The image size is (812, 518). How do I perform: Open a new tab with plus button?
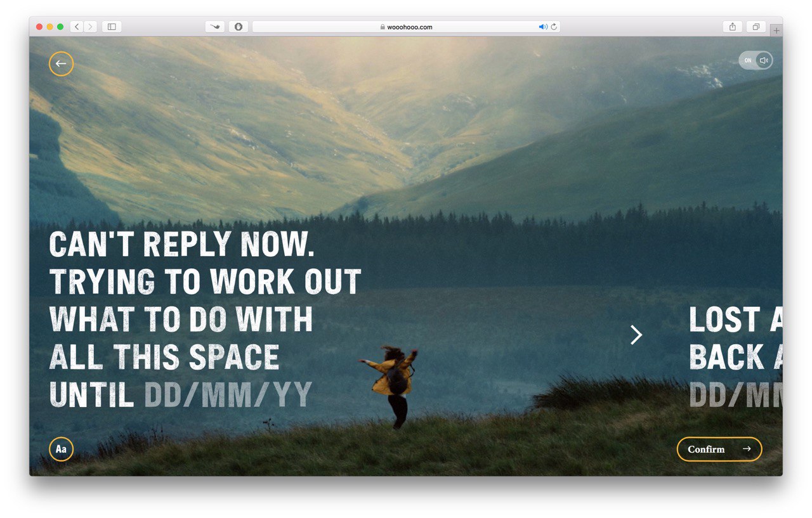coord(776,30)
